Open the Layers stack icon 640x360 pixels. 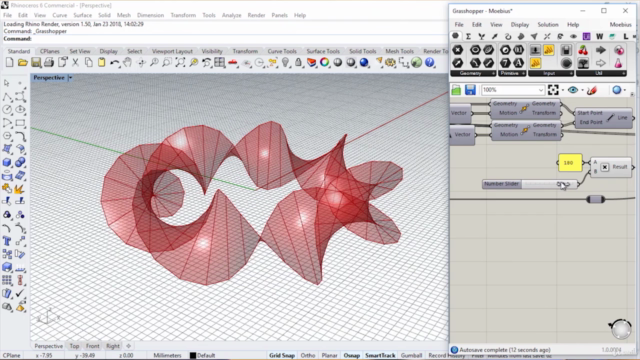(x=311, y=62)
